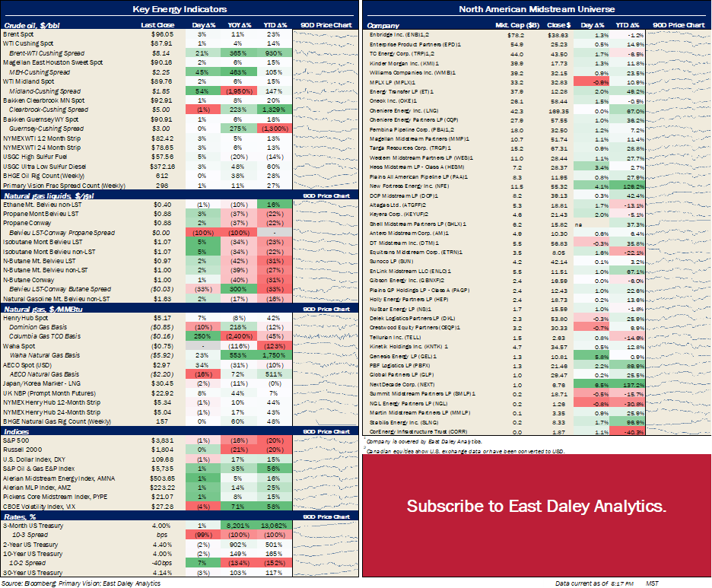Open Henry Hub Spot 90D price chart
The image size is (712, 588).
coord(325,318)
